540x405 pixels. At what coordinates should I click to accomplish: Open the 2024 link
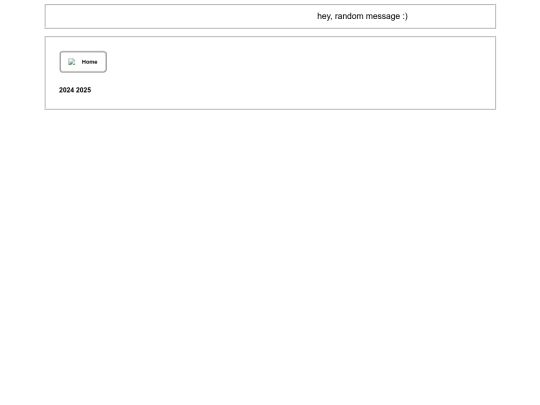[66, 90]
